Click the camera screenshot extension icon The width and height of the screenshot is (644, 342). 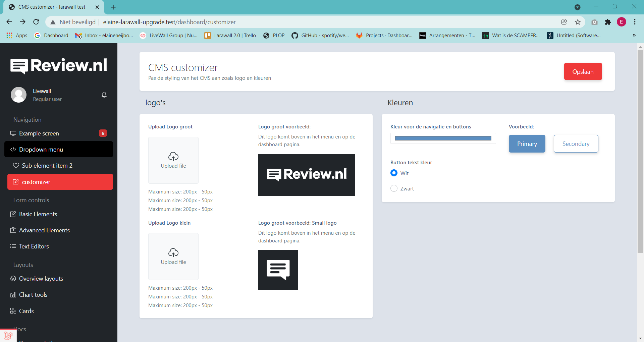(x=594, y=22)
